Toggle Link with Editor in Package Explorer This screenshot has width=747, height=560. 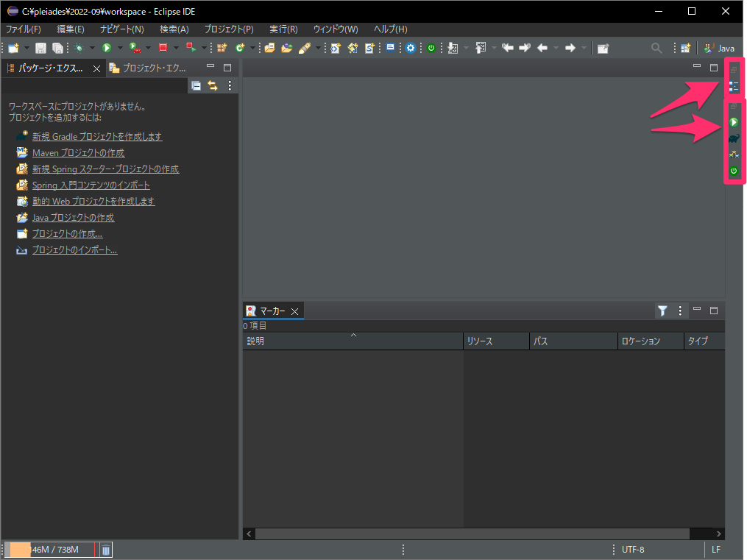click(x=213, y=85)
